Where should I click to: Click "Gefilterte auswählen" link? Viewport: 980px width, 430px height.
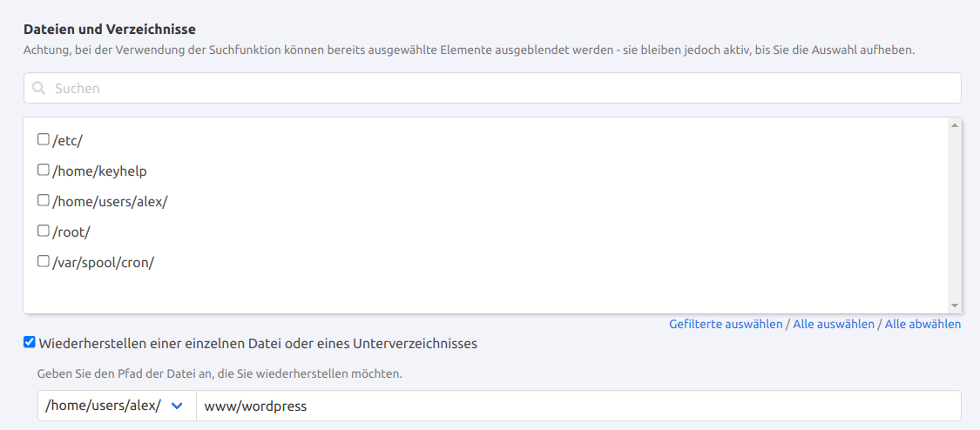pos(726,324)
